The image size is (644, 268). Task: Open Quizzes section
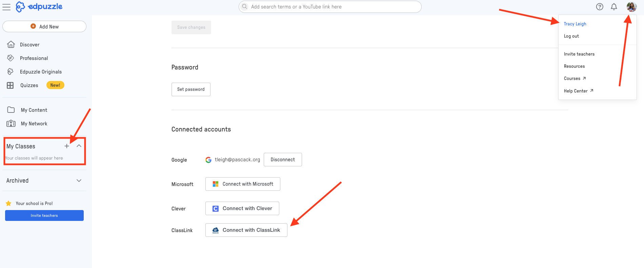[x=29, y=85]
